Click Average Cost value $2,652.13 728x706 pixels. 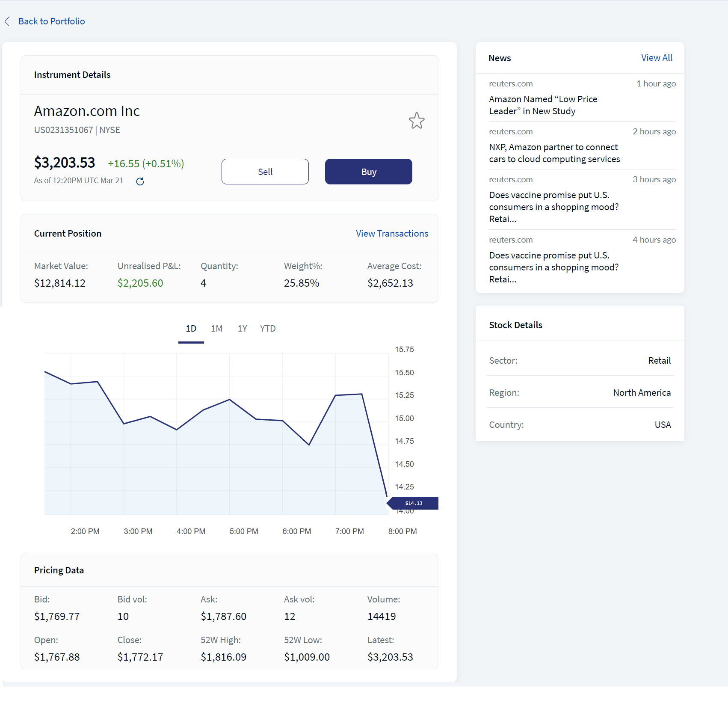(390, 283)
